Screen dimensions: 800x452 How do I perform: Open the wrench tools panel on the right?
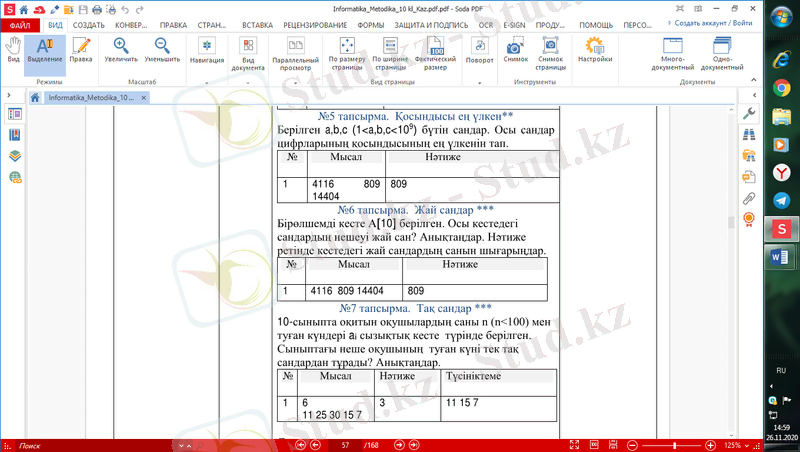749,113
